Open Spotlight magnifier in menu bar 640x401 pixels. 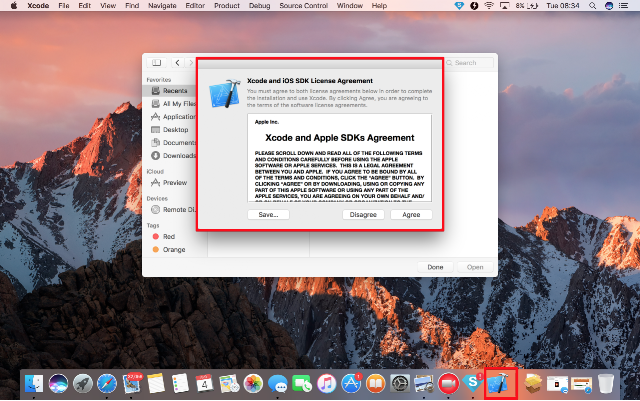click(x=592, y=6)
